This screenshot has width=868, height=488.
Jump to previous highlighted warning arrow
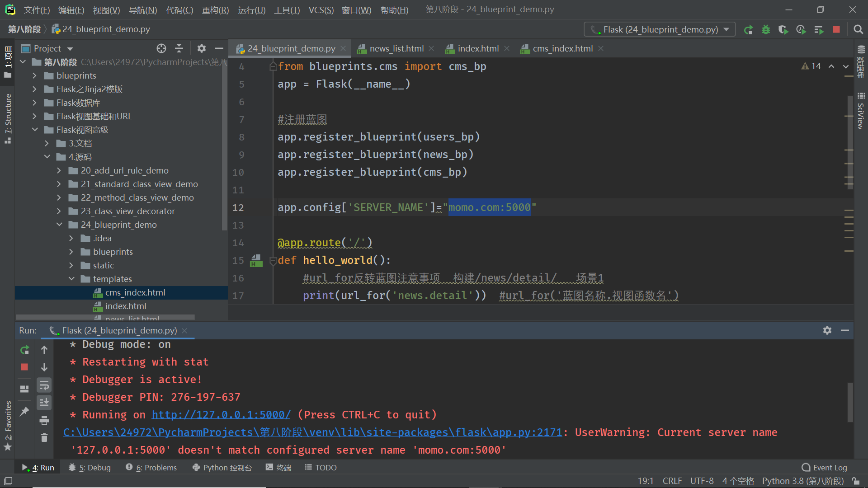tap(831, 66)
